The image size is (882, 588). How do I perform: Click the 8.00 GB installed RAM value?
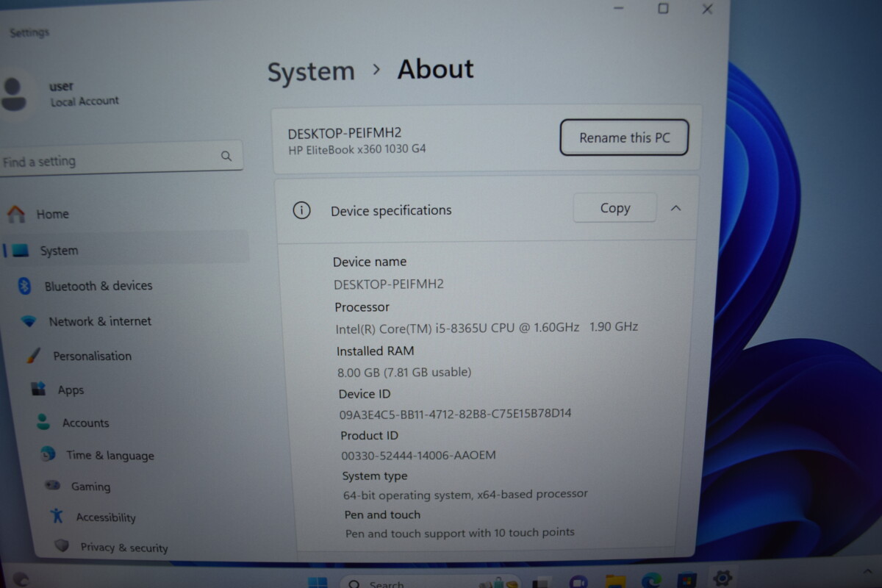coord(404,372)
